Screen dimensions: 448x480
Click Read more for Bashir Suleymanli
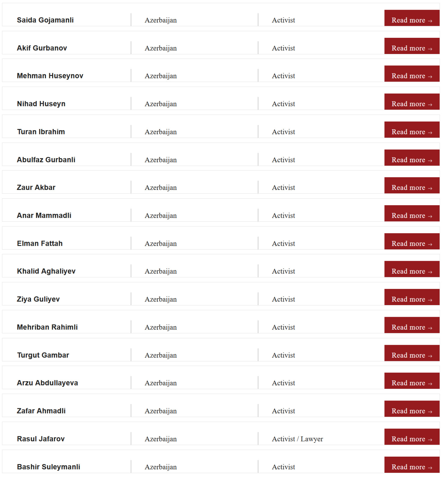tap(411, 465)
